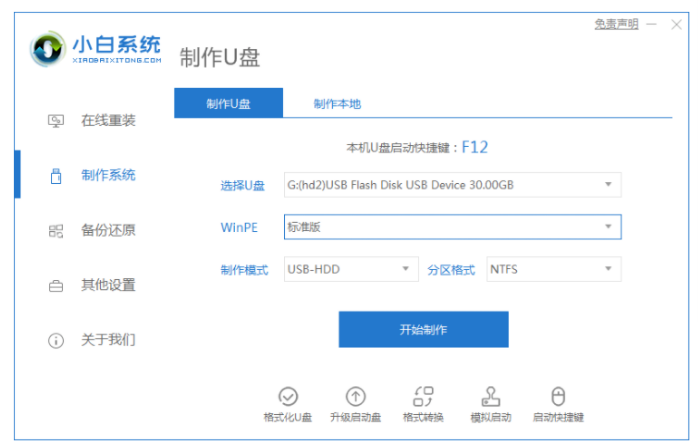Open the 关于我们 info page

pyautogui.click(x=107, y=340)
